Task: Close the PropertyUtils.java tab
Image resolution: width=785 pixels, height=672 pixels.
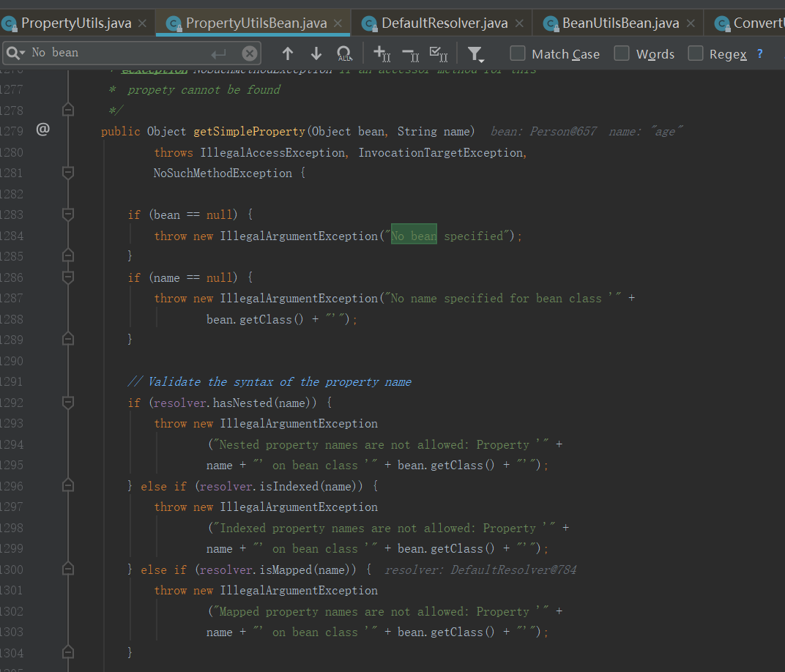Action: coord(142,23)
